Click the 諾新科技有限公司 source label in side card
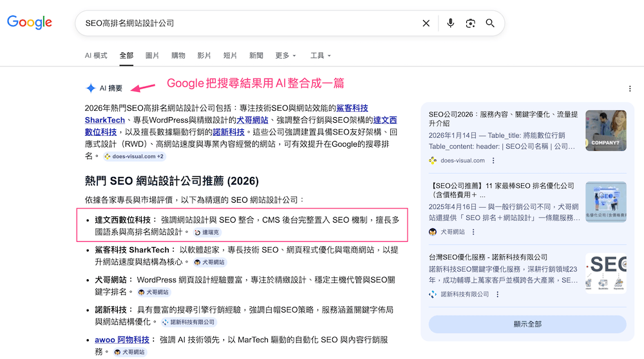The width and height of the screenshot is (644, 359). [465, 295]
